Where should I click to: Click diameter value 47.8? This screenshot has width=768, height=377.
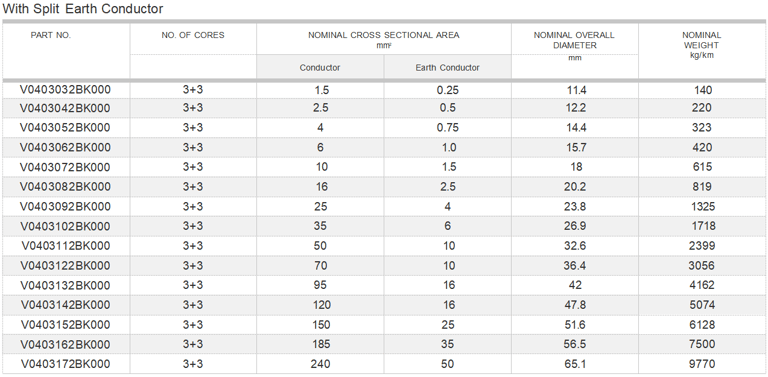coord(575,305)
